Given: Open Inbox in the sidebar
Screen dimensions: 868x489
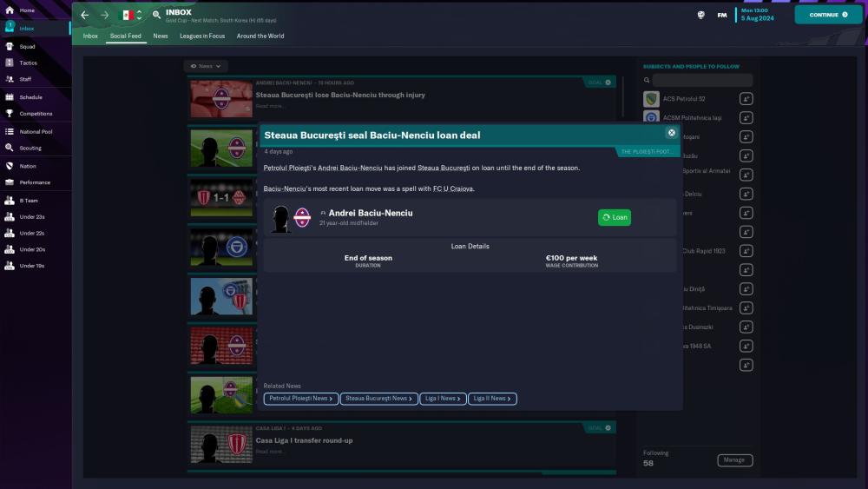Looking at the screenshot, I should (27, 29).
